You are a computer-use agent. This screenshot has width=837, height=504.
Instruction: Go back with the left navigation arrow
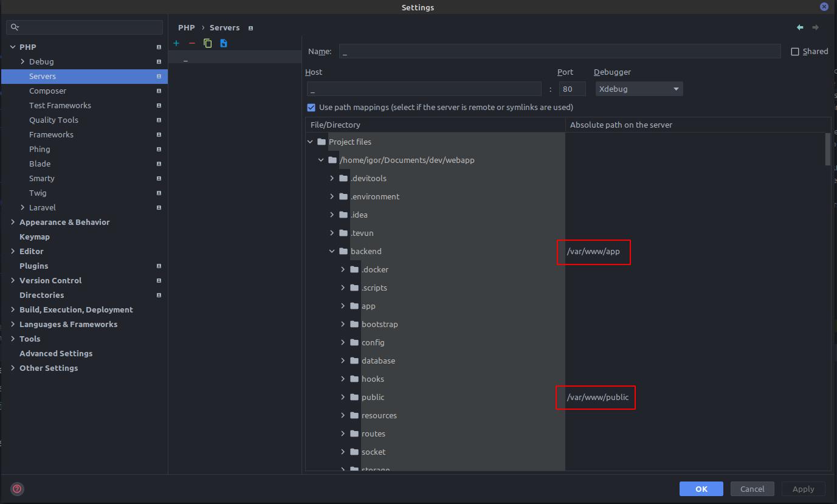pos(800,27)
